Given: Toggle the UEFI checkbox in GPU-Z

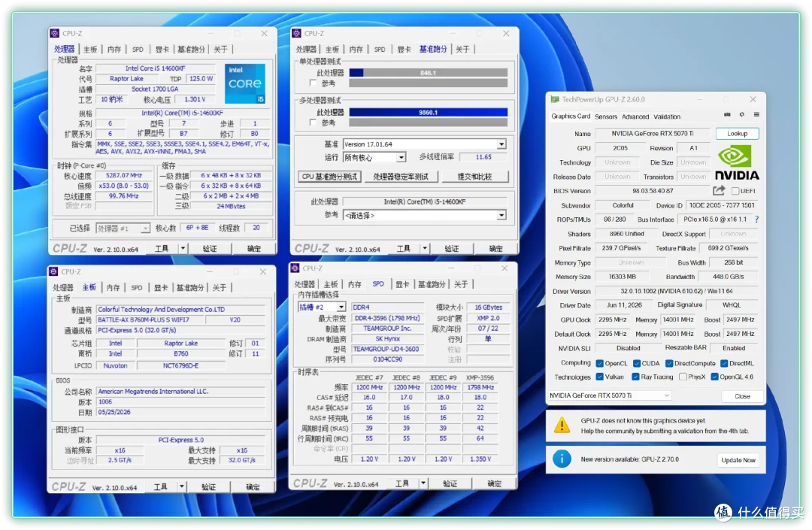Looking at the screenshot, I should [735, 191].
